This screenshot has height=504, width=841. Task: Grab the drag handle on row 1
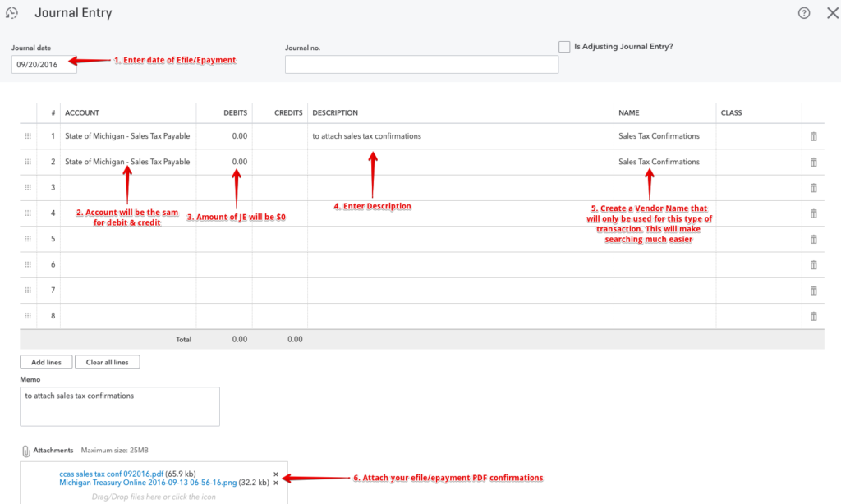coord(28,136)
